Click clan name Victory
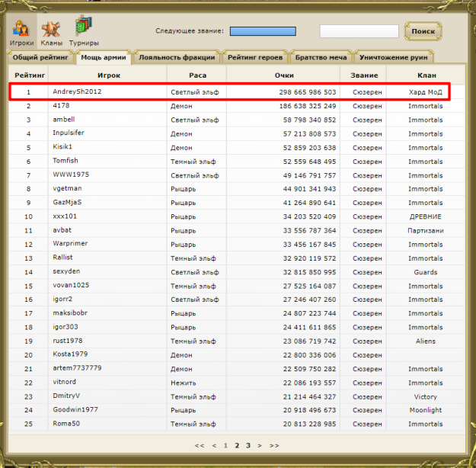 425,397
